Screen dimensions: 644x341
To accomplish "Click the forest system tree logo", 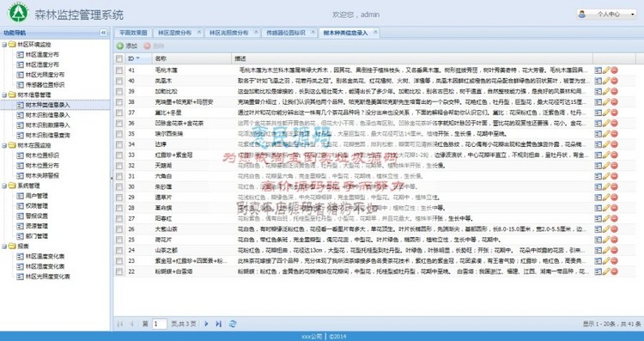I will [x=19, y=13].
